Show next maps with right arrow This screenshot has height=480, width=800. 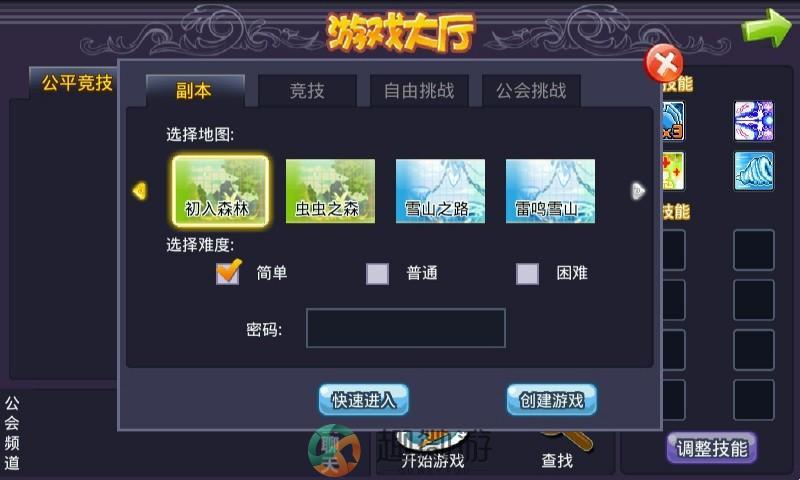tap(638, 191)
